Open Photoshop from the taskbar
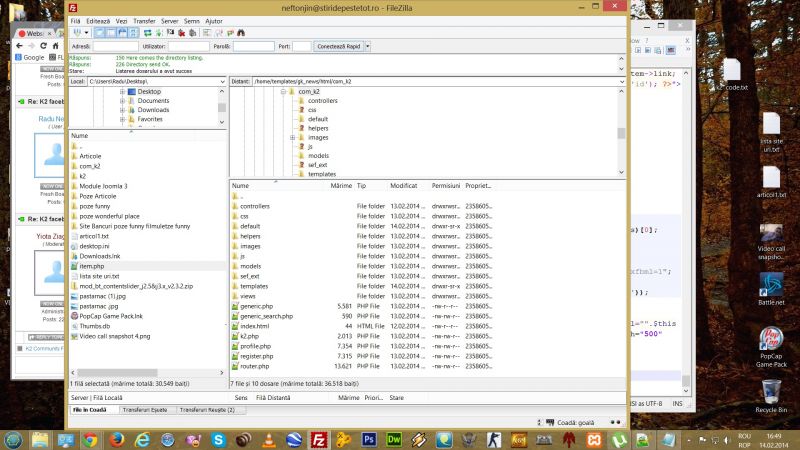This screenshot has width=800, height=450. tap(369, 439)
